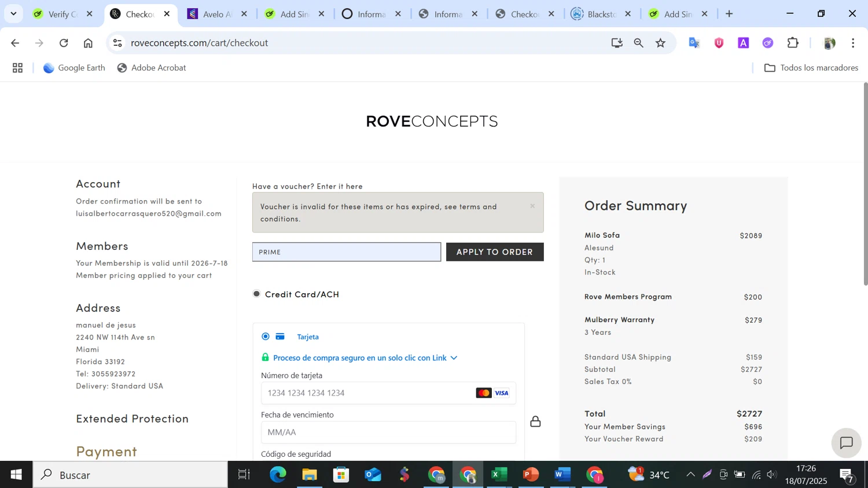This screenshot has height=488, width=868.
Task: Click the purple A extension icon
Action: coord(744,43)
